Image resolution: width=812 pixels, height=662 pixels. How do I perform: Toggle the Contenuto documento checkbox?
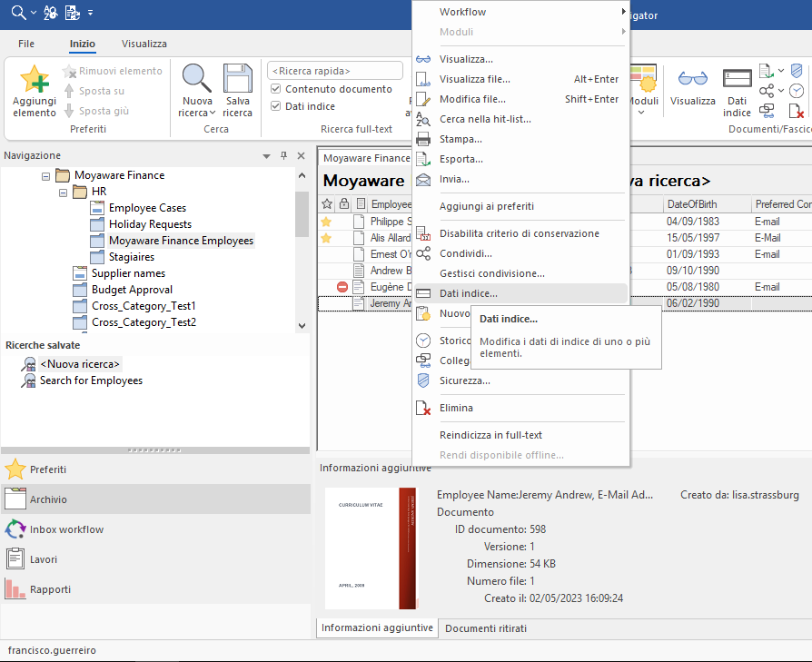(x=276, y=89)
